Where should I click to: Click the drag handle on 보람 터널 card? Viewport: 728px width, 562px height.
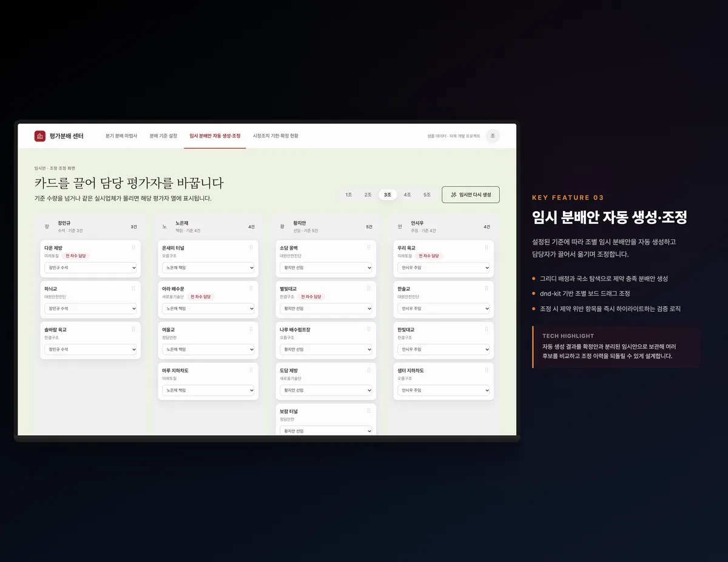click(369, 411)
